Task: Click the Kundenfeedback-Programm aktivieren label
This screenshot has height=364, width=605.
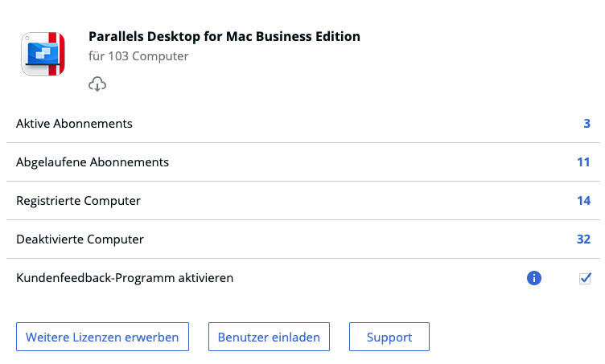Action: (125, 278)
